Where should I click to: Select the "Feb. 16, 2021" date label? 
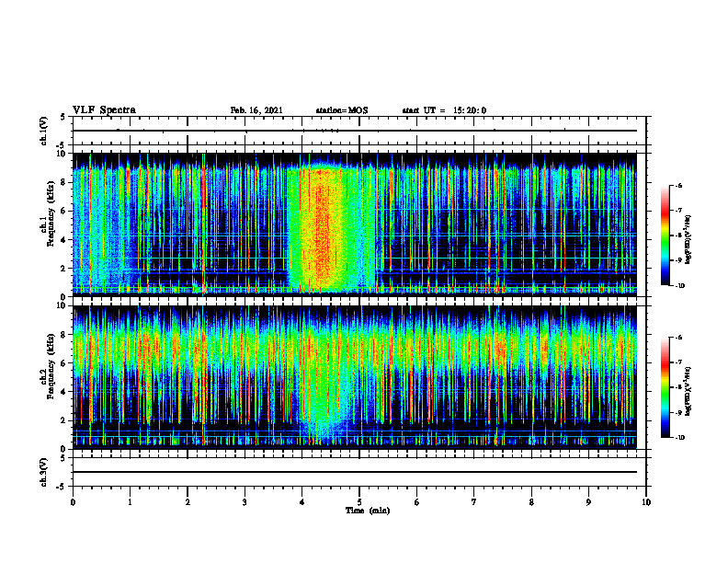(x=256, y=110)
